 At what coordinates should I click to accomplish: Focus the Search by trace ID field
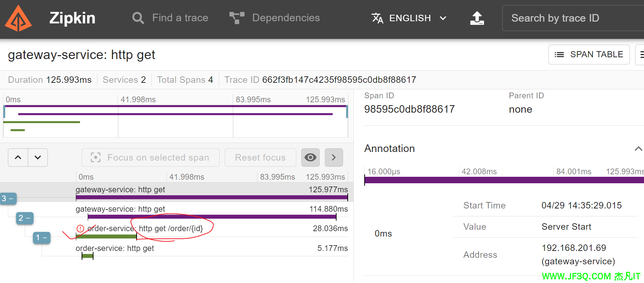coord(572,18)
